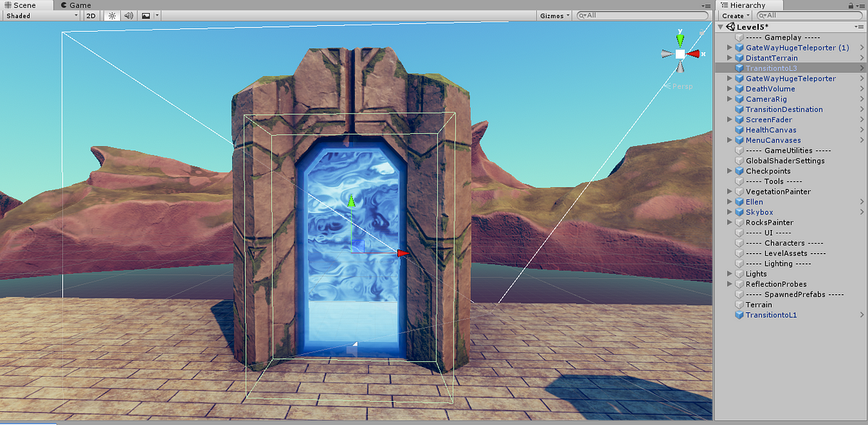
Task: Click the Hierarchy search field
Action: (x=810, y=15)
